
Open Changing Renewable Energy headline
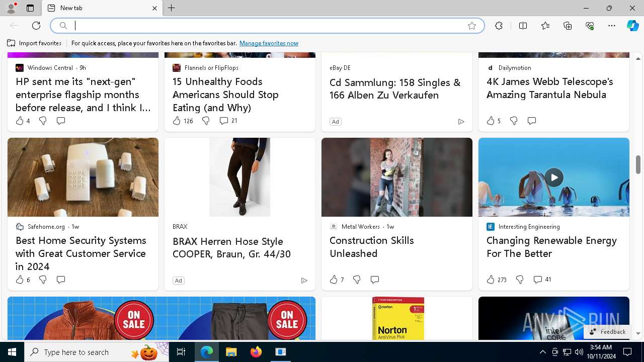[551, 247]
